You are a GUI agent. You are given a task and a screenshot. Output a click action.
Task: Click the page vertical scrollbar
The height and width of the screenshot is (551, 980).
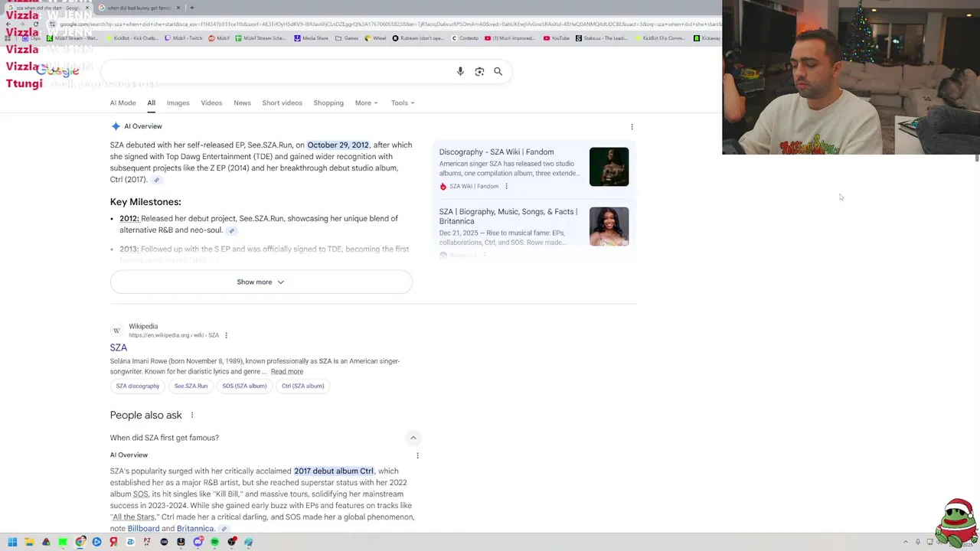976,158
